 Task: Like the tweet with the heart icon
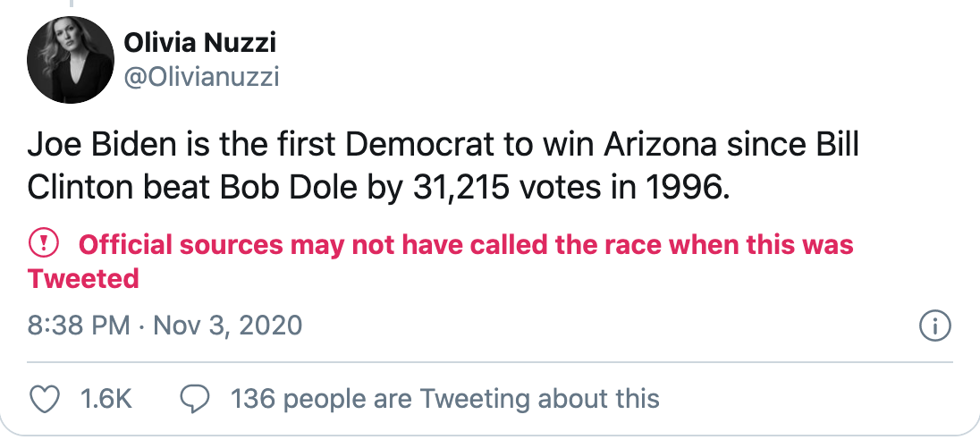pos(46,398)
